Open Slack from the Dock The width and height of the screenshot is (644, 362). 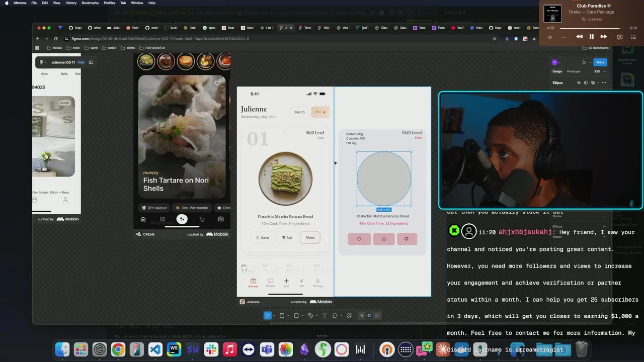tap(211, 349)
